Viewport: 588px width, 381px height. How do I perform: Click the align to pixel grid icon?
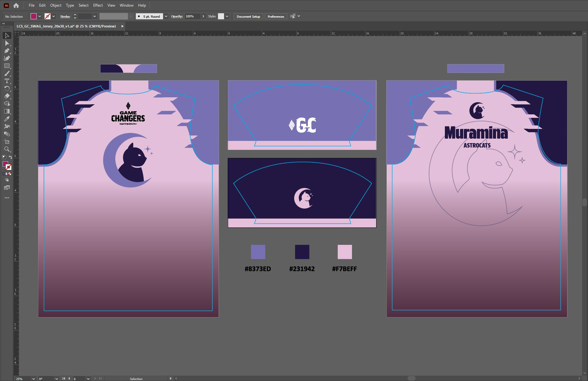click(x=293, y=16)
